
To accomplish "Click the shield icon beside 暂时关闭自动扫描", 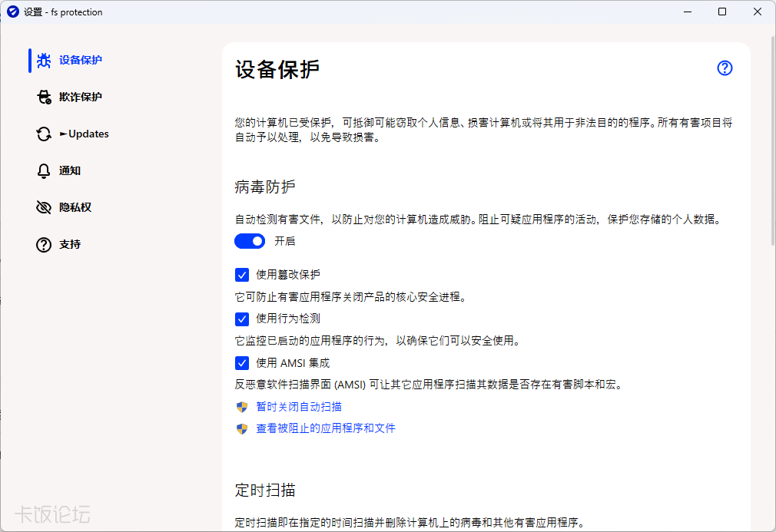I will tap(242, 407).
